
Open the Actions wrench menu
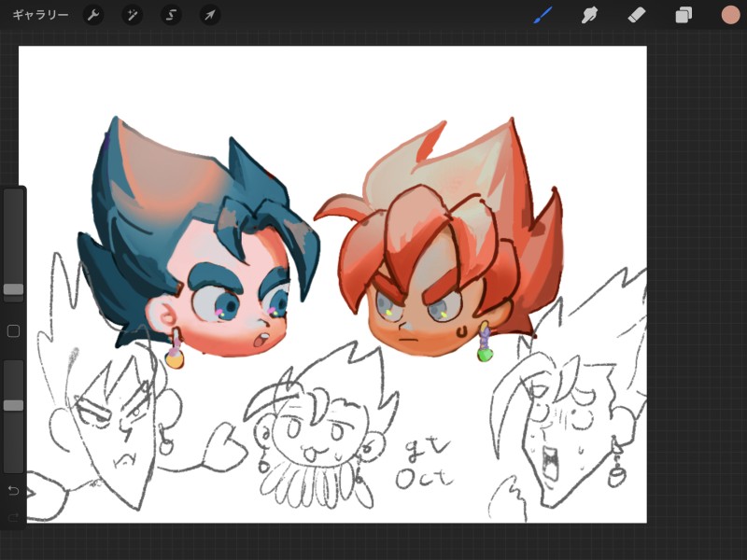[x=93, y=15]
